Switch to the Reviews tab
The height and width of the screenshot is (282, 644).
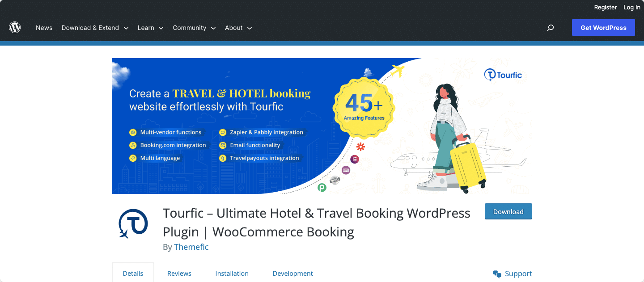tap(179, 274)
